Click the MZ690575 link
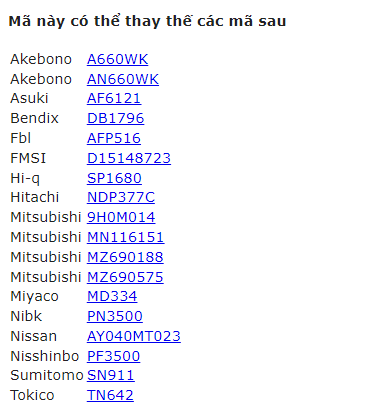370x416 pixels. [125, 277]
